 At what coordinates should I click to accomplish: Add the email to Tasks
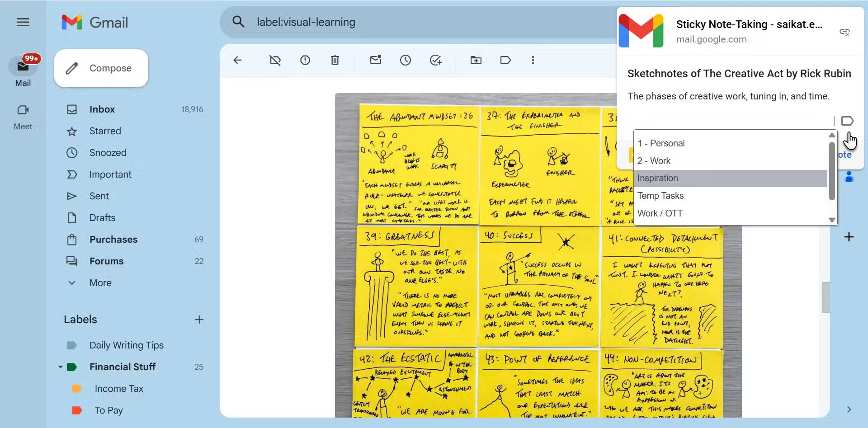tap(436, 60)
